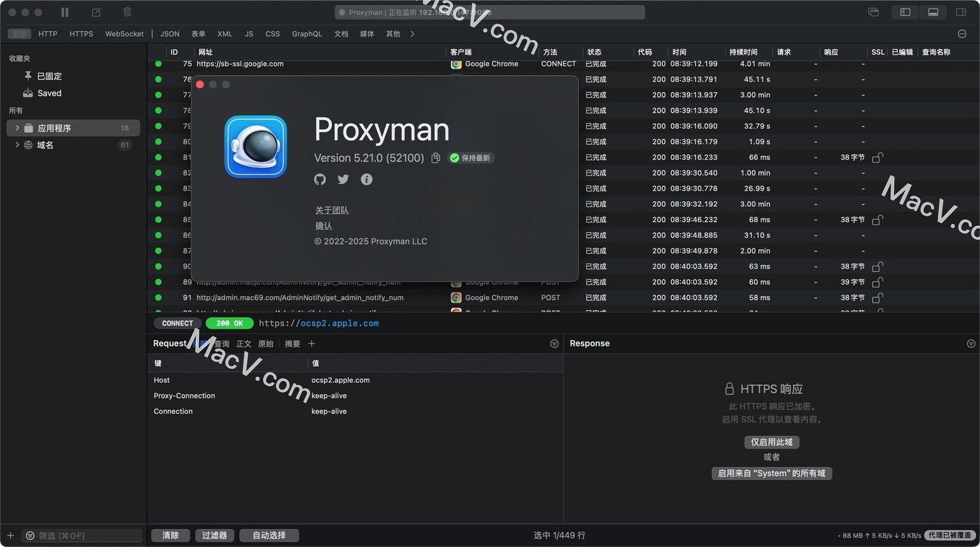Viewport: 980px width, 547px height.
Task: Close the About Proxyman dialog
Action: tap(200, 84)
